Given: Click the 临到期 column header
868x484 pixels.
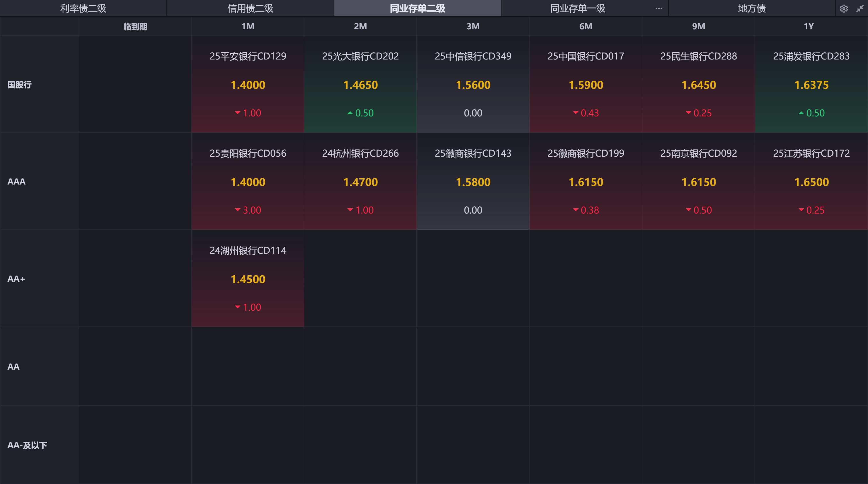Looking at the screenshot, I should pyautogui.click(x=135, y=26).
